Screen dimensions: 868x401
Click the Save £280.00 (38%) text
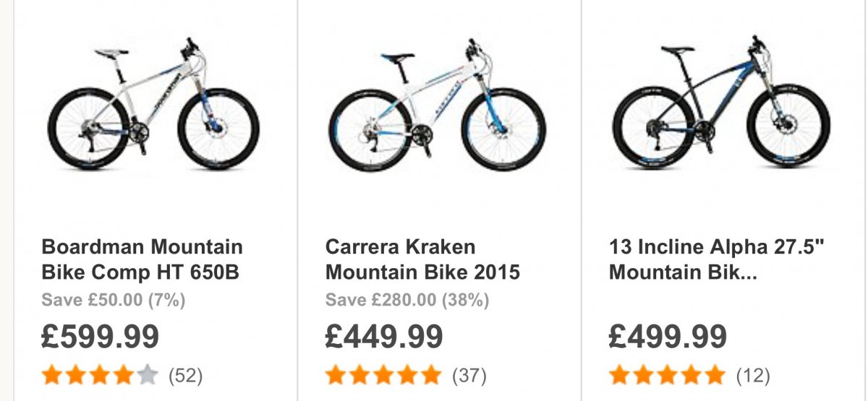pyautogui.click(x=407, y=299)
